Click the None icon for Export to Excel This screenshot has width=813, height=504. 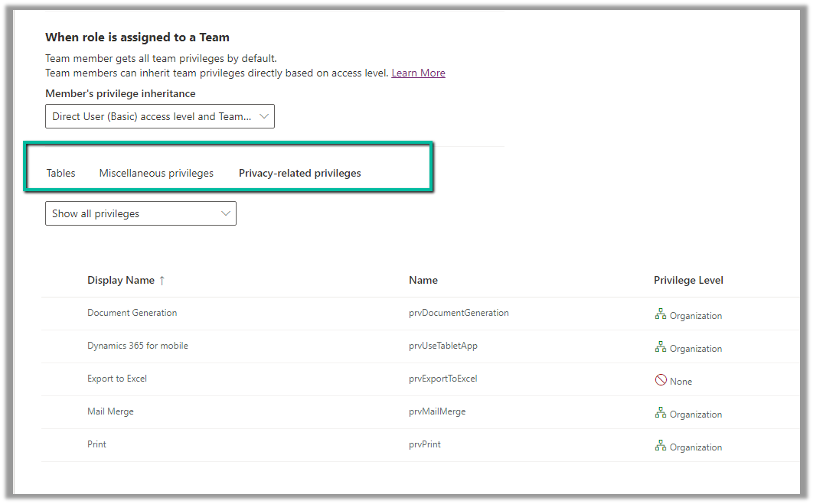(x=661, y=380)
